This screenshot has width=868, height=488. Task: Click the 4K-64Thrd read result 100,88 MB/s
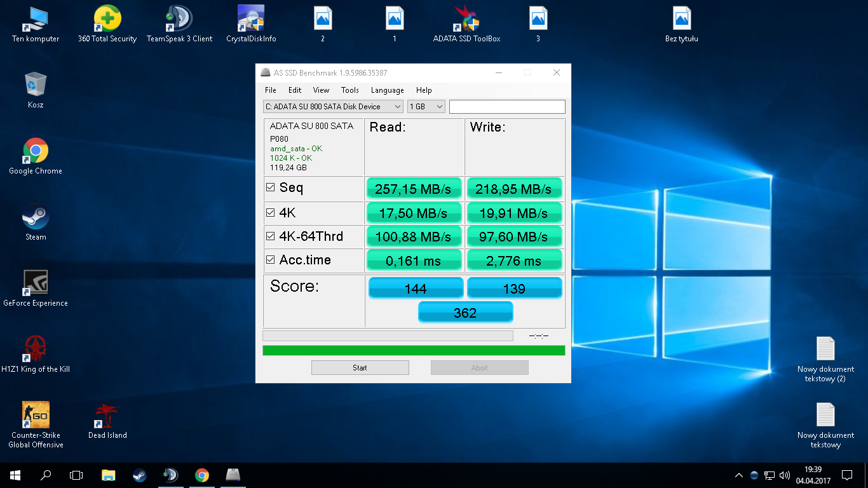point(414,236)
